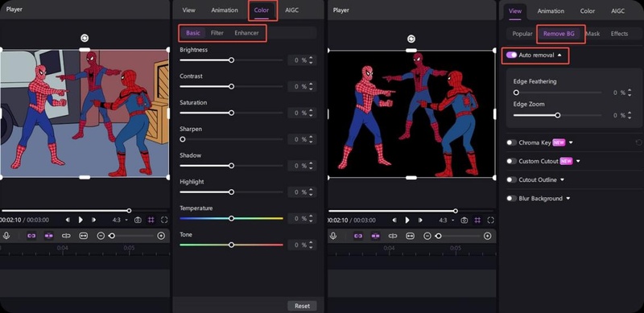The width and height of the screenshot is (644, 313).
Task: Click the Chroma Key reset arrow icon
Action: (638, 142)
